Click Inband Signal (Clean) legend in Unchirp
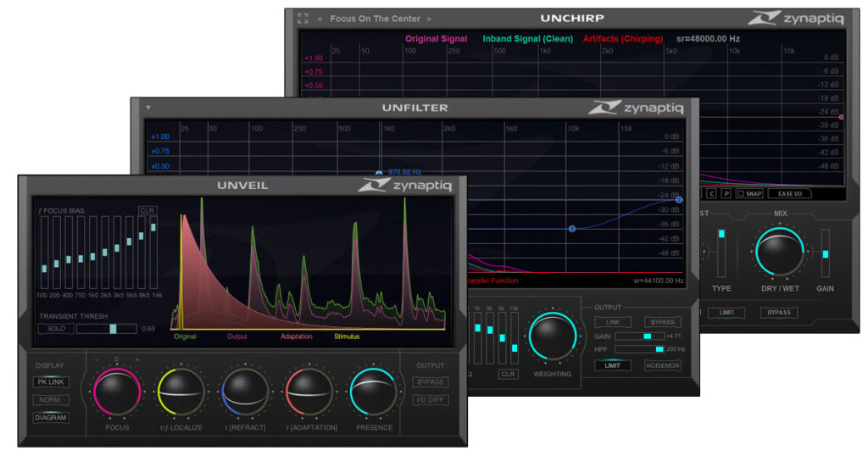The height and width of the screenshot is (456, 868). tap(527, 39)
